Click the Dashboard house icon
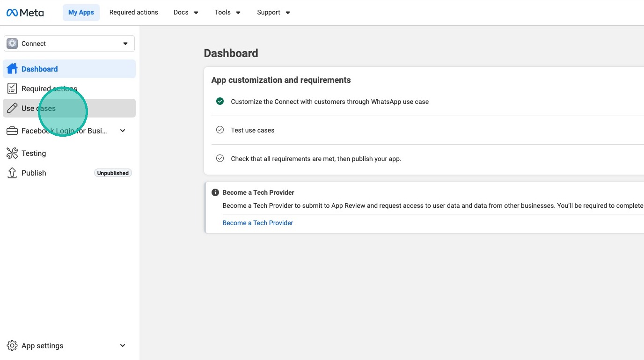Image resolution: width=644 pixels, height=360 pixels. [x=12, y=69]
